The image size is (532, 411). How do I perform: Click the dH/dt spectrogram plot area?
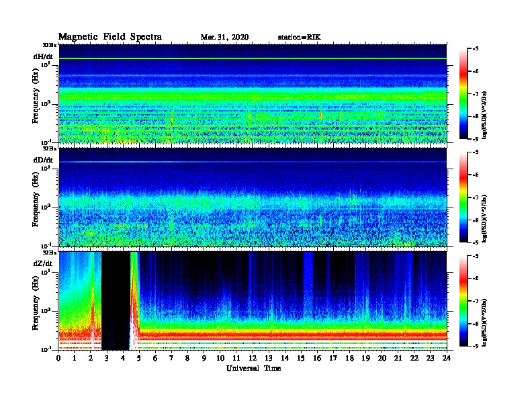[x=253, y=93]
